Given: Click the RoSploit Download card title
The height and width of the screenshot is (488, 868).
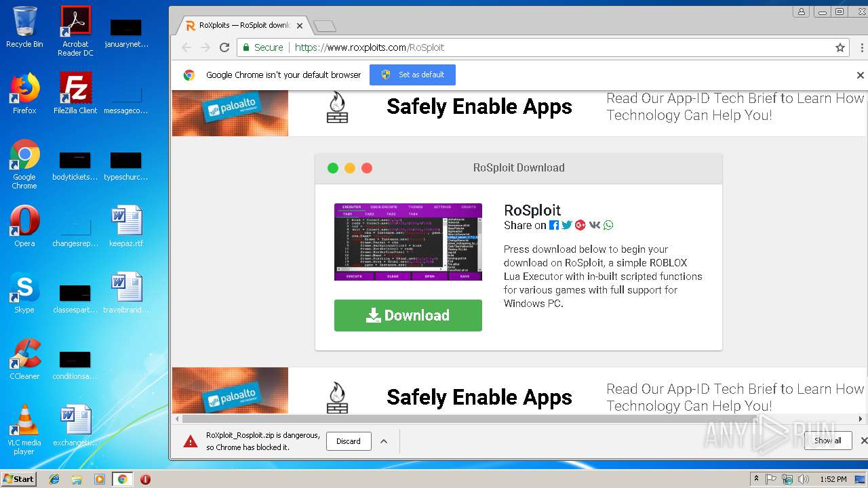Looking at the screenshot, I should pyautogui.click(x=519, y=167).
